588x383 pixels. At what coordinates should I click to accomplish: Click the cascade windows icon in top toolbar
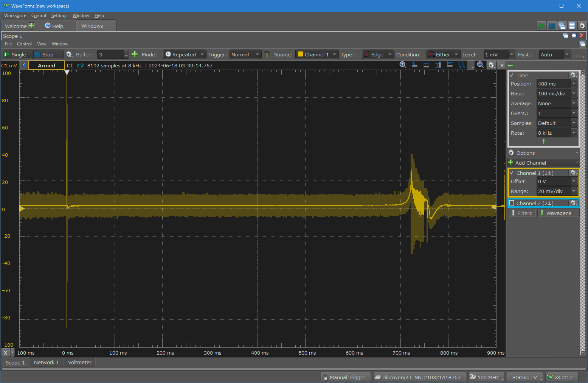[562, 26]
